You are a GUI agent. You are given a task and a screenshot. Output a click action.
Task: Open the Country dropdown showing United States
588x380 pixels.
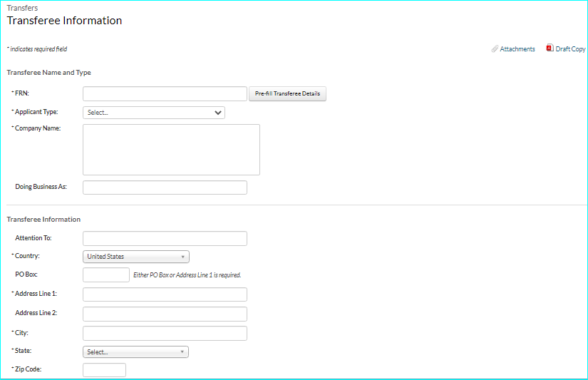click(136, 257)
